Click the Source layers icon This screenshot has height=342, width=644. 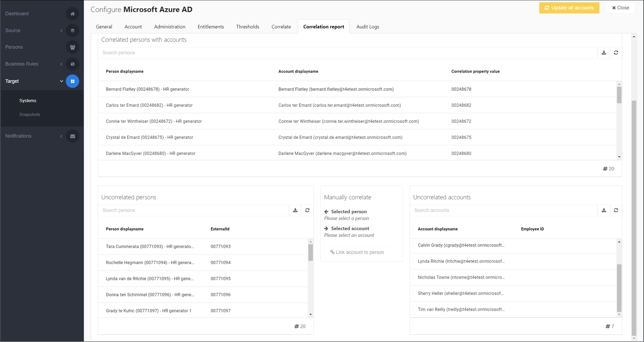point(72,31)
